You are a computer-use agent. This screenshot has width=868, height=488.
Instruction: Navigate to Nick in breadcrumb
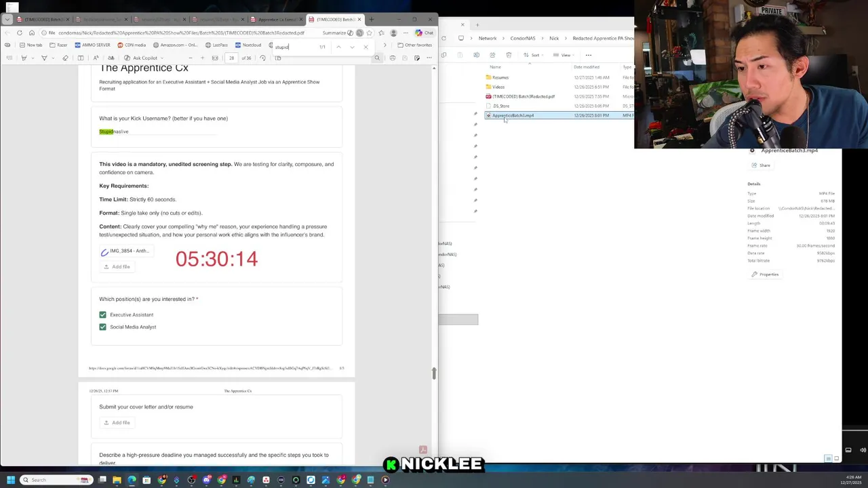[554, 39]
